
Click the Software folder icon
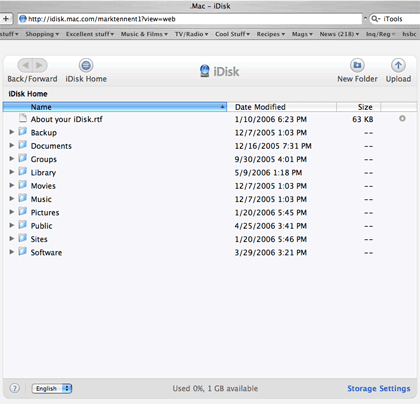coord(22,251)
